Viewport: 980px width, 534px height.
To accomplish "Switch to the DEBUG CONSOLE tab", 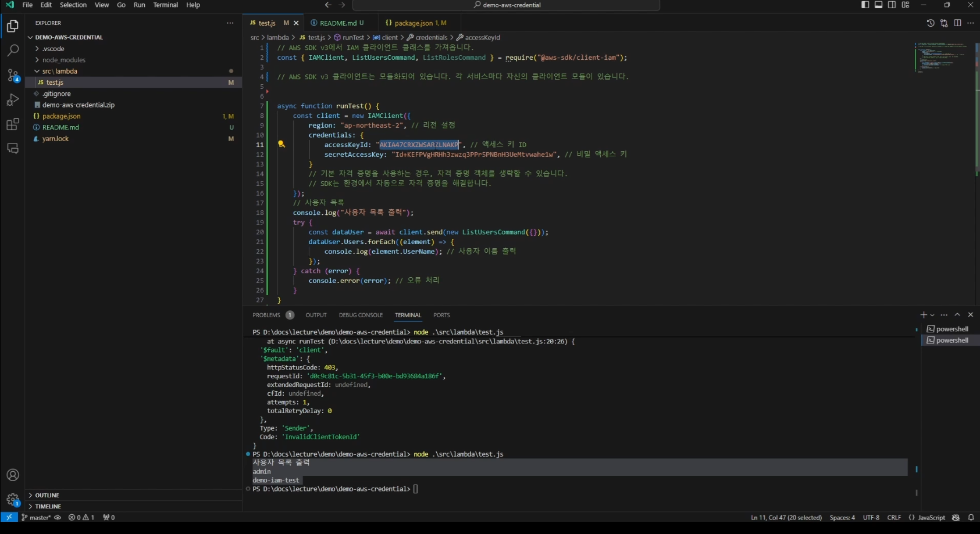I will [361, 315].
